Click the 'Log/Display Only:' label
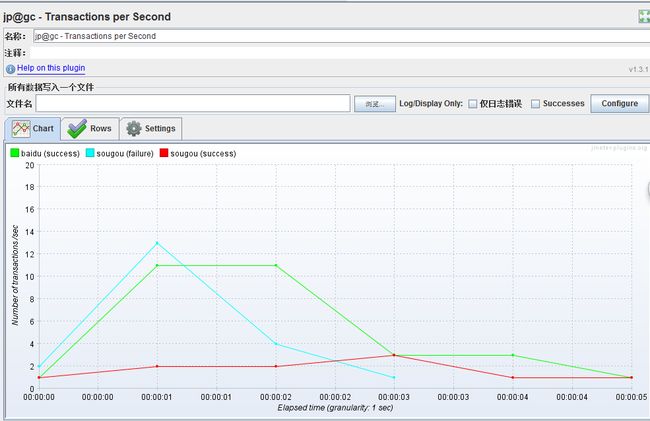The image size is (650, 421). coord(431,104)
